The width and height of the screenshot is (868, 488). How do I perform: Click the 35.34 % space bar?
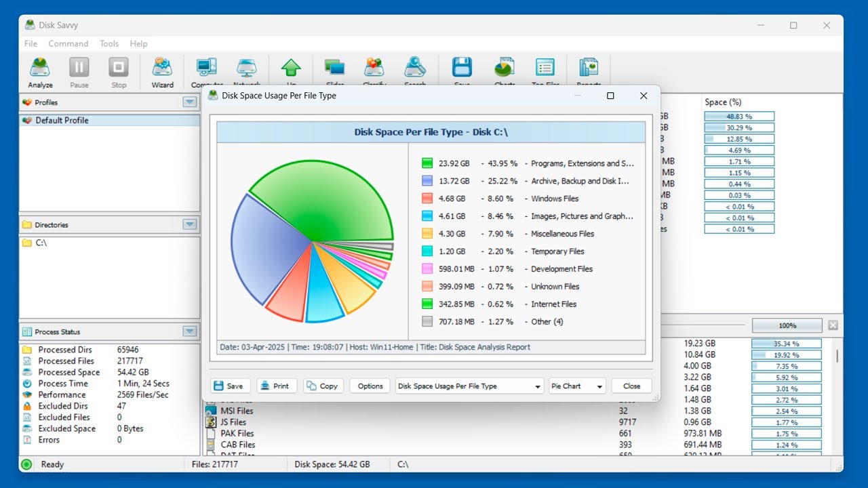pyautogui.click(x=787, y=344)
